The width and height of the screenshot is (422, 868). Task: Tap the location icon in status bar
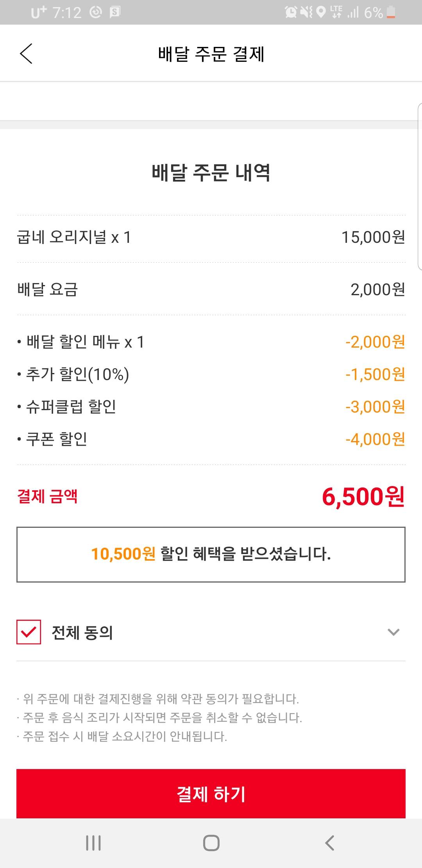pos(321,13)
